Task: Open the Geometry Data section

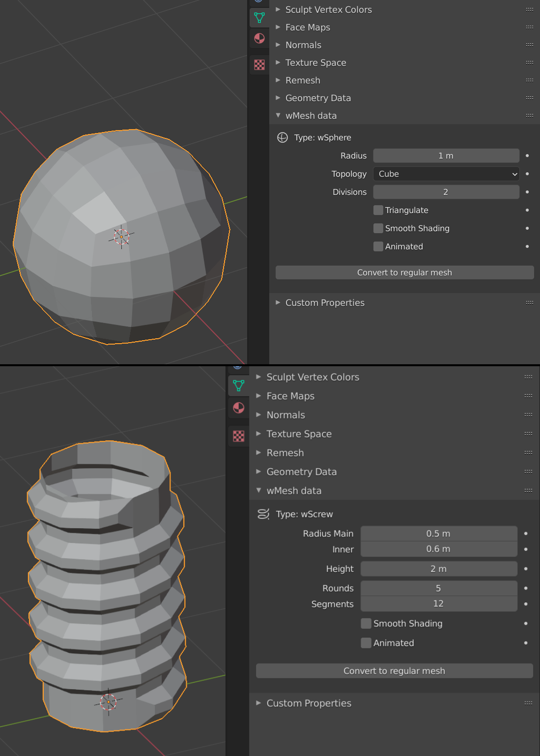Action: (x=318, y=98)
